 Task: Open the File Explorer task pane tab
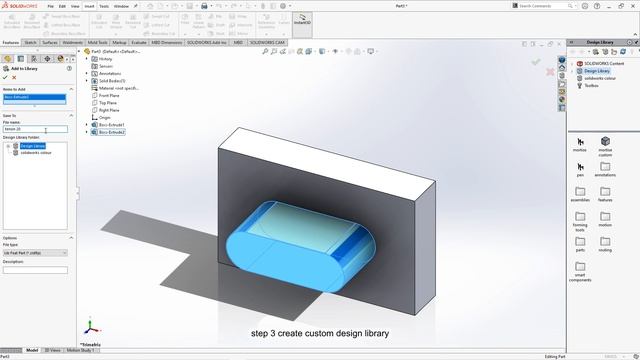pos(562,84)
